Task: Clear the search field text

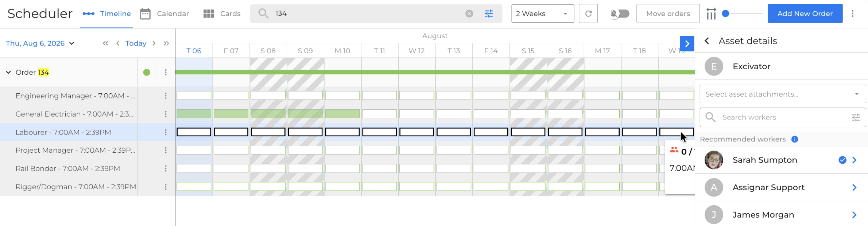Action: [x=469, y=13]
